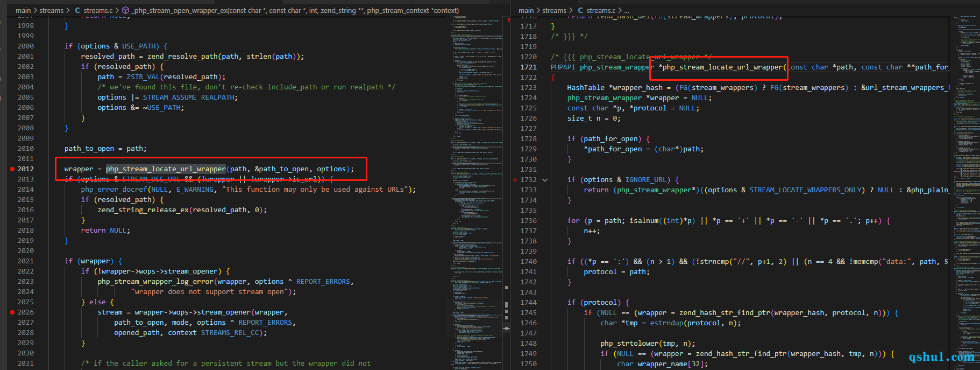Toggle the breakpoint dot at line 2026
980x370 pixels.
pyautogui.click(x=12, y=312)
